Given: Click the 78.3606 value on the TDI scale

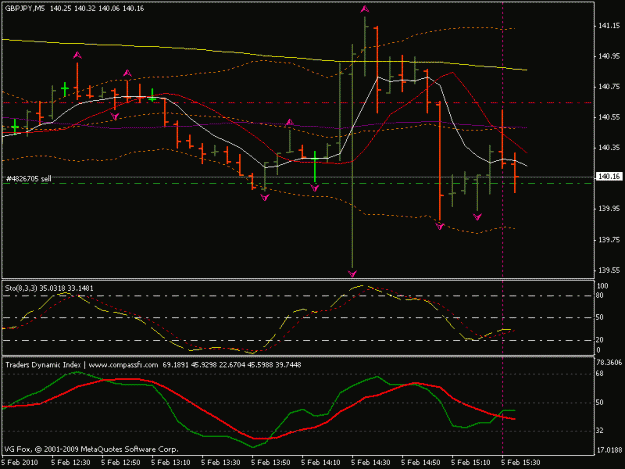Looking at the screenshot, I should (609, 363).
